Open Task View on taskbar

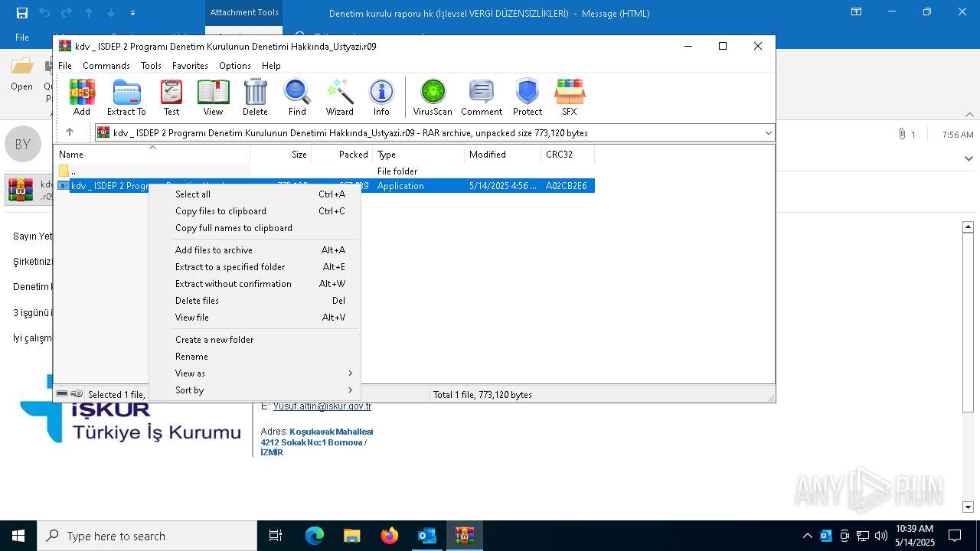tap(276, 536)
